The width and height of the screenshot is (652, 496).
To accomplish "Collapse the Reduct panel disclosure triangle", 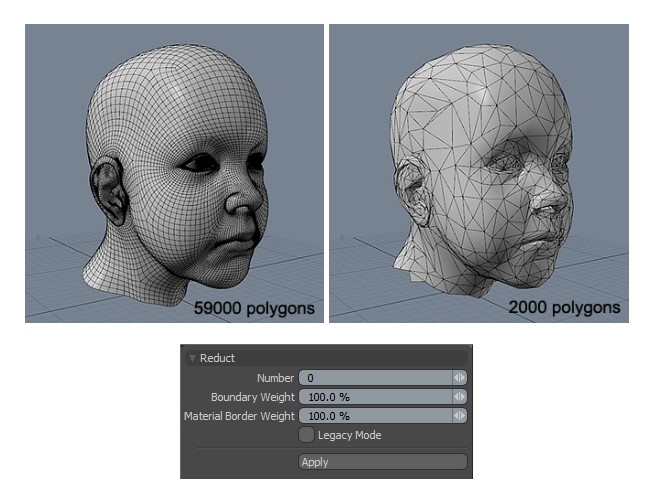I will 191,358.
